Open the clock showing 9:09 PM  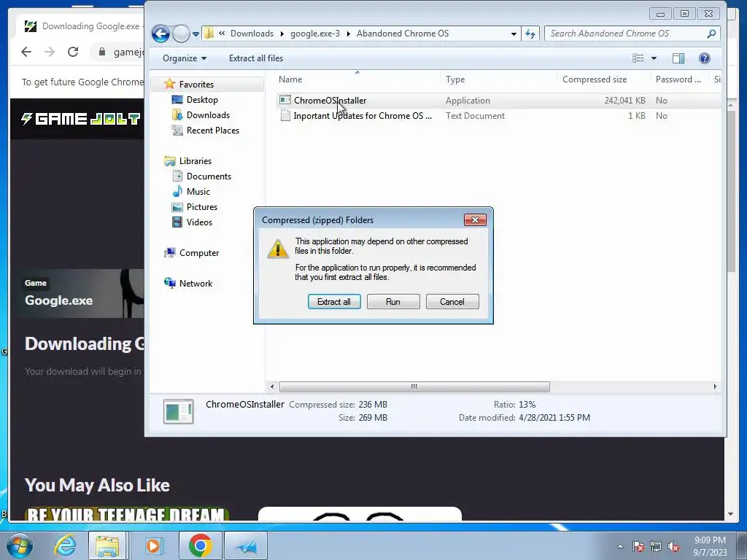point(710,546)
